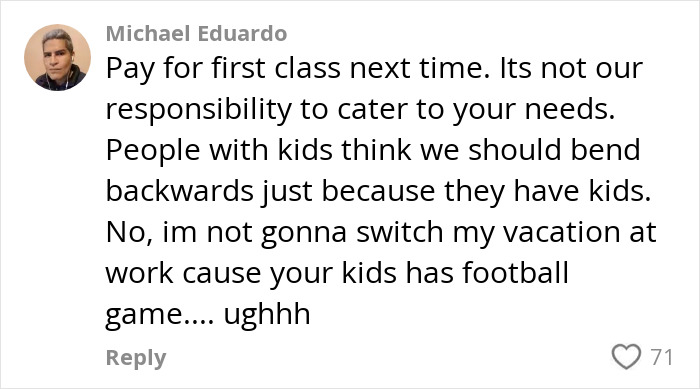The width and height of the screenshot is (700, 389).
Task: Click the word 'responsibility' in the comment
Action: [x=199, y=110]
